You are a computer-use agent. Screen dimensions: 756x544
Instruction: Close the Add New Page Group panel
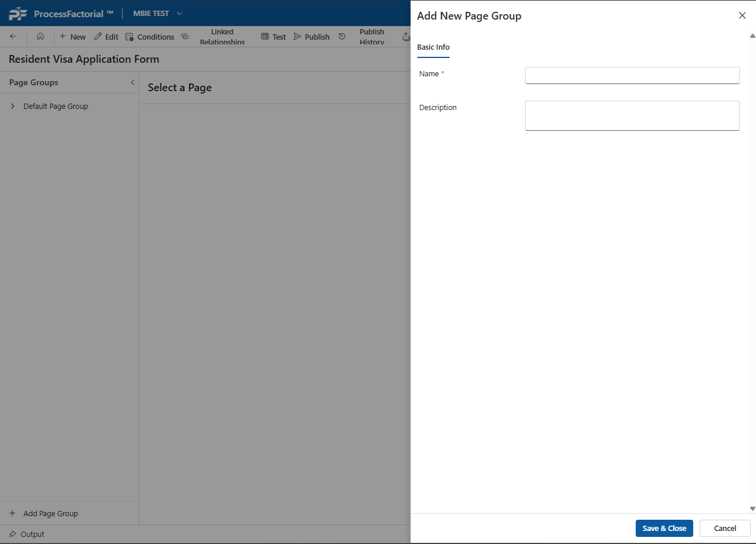(x=742, y=16)
